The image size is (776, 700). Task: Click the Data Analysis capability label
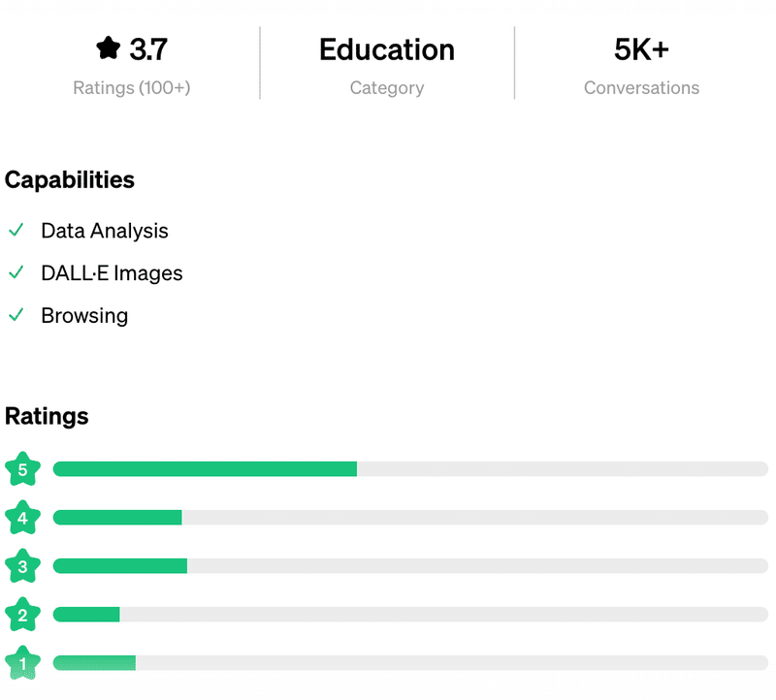click(105, 231)
